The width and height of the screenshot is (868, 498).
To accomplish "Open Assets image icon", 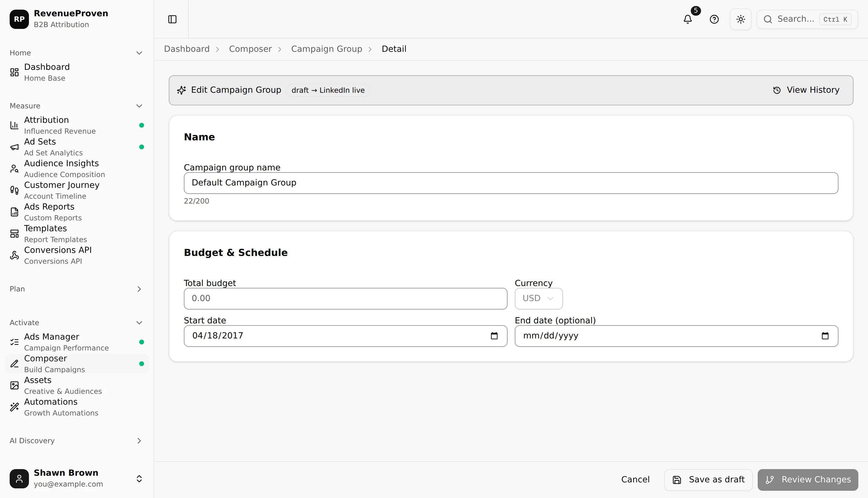I will (14, 385).
